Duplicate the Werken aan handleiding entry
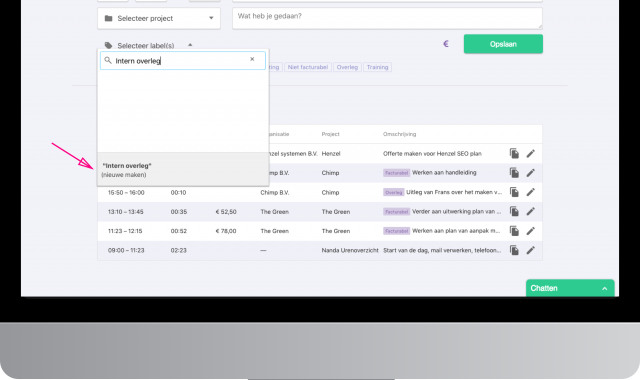The width and height of the screenshot is (640, 380). coord(514,173)
